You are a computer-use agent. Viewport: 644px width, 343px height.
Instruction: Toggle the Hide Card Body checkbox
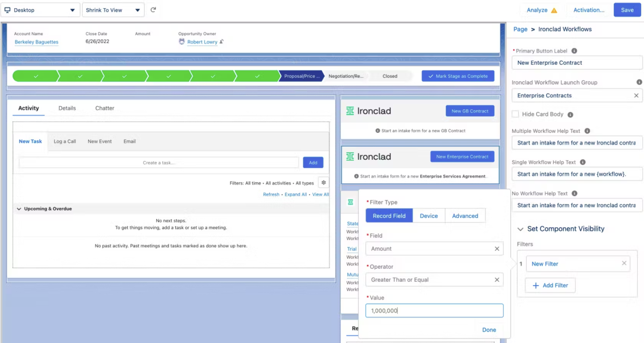pos(515,114)
